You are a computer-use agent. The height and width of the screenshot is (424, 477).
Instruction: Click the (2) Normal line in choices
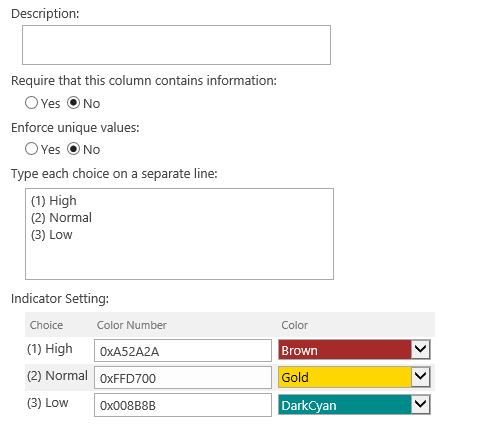click(61, 218)
